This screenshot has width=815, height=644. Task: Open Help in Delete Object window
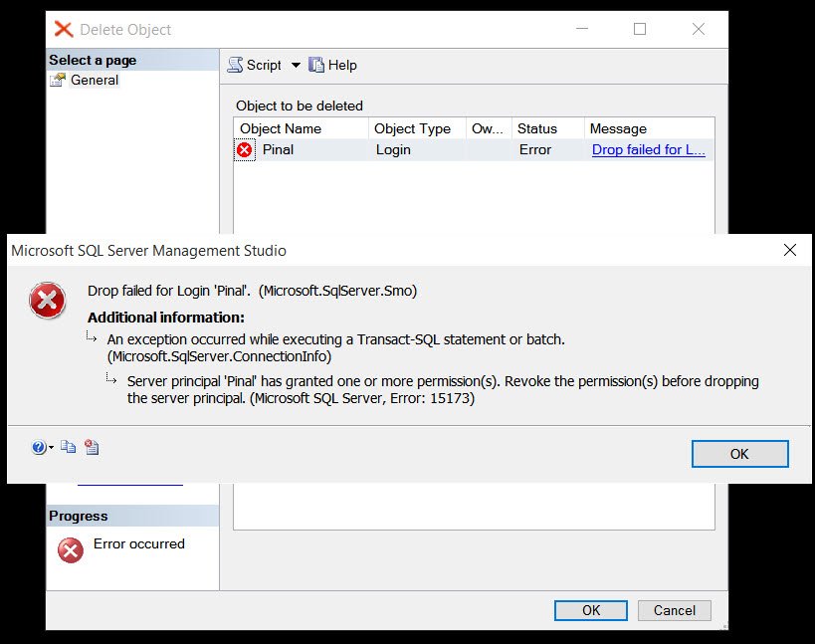click(332, 65)
